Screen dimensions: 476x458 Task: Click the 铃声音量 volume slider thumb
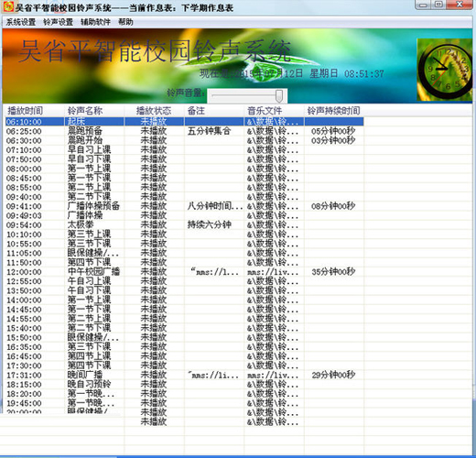point(279,96)
